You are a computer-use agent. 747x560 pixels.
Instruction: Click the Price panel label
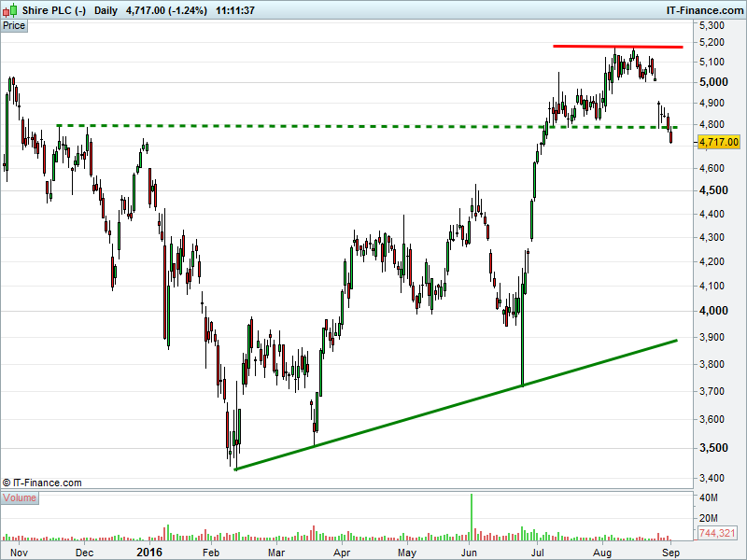pos(14,26)
